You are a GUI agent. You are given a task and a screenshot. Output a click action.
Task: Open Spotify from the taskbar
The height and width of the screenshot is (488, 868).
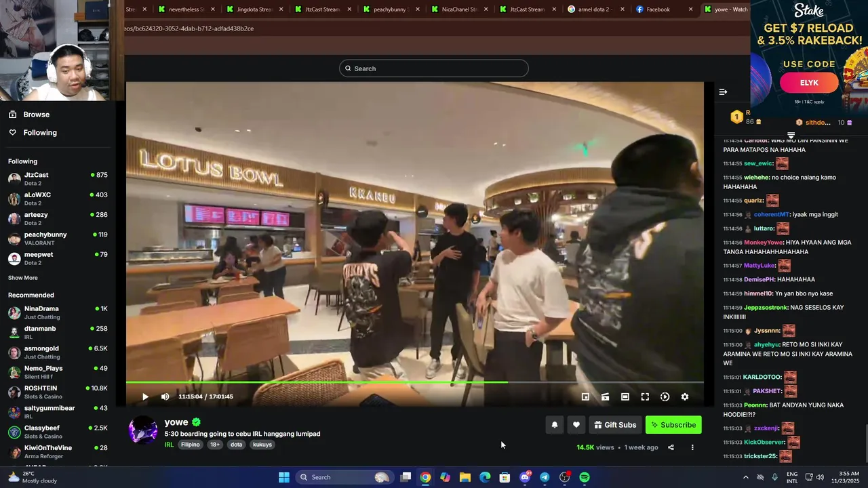click(x=585, y=477)
